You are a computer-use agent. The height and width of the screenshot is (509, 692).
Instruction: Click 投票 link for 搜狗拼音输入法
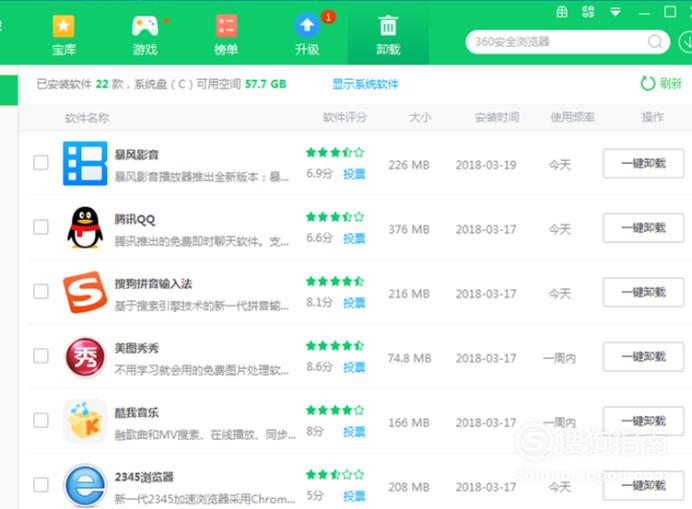click(x=354, y=303)
